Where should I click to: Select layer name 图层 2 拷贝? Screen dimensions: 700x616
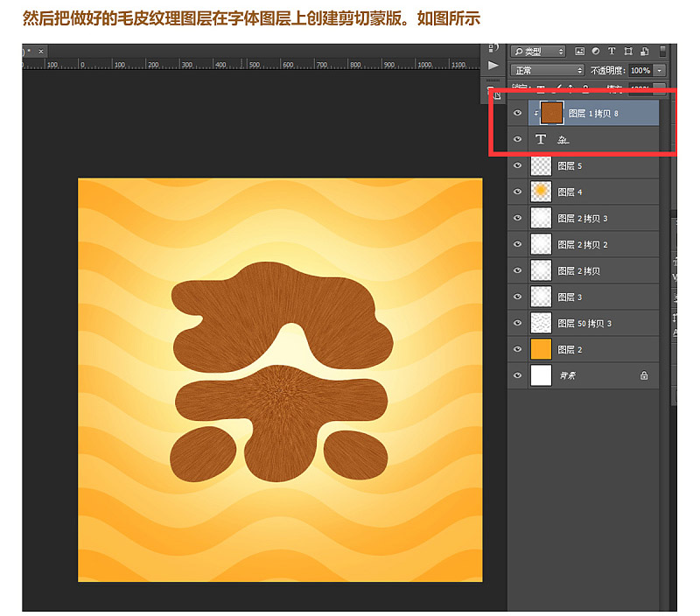tap(578, 271)
